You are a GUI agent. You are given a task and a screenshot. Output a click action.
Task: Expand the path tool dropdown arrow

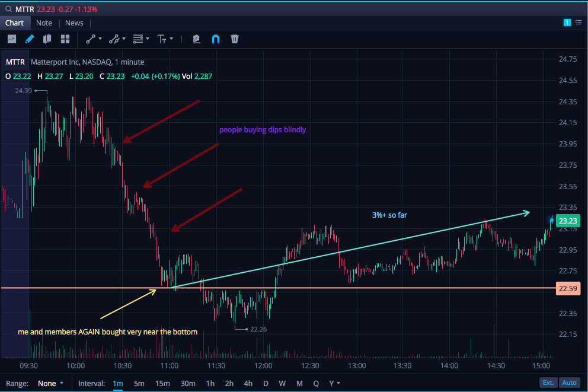124,39
